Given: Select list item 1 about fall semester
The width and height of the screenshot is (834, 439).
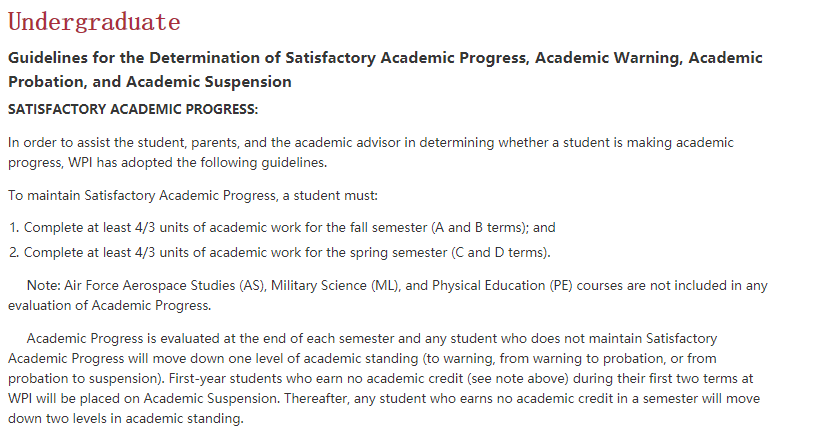Looking at the screenshot, I should [280, 228].
